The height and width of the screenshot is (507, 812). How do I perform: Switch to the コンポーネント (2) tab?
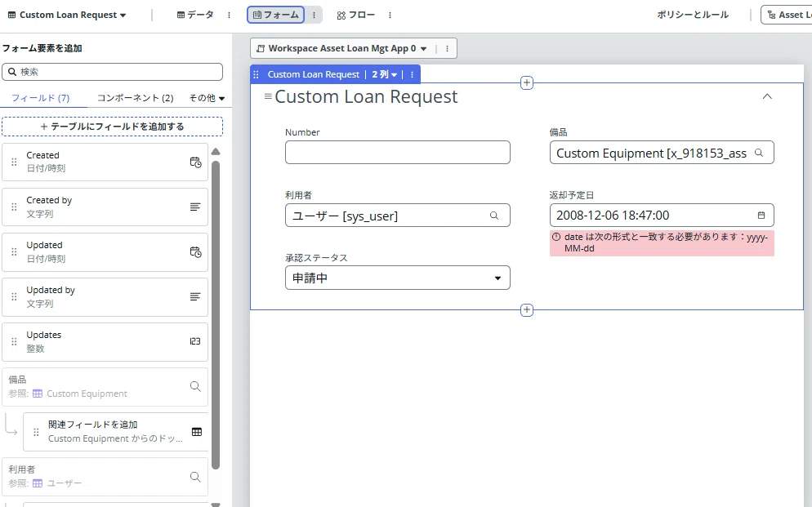pos(135,98)
